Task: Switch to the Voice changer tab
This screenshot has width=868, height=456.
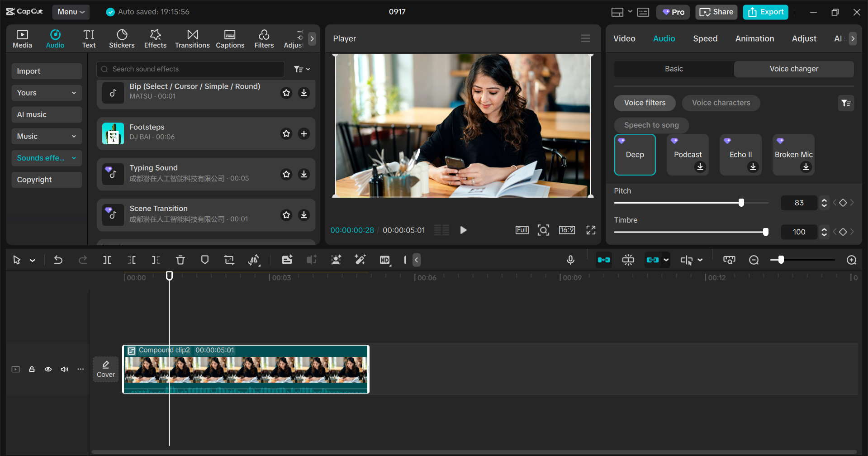Action: click(x=793, y=69)
